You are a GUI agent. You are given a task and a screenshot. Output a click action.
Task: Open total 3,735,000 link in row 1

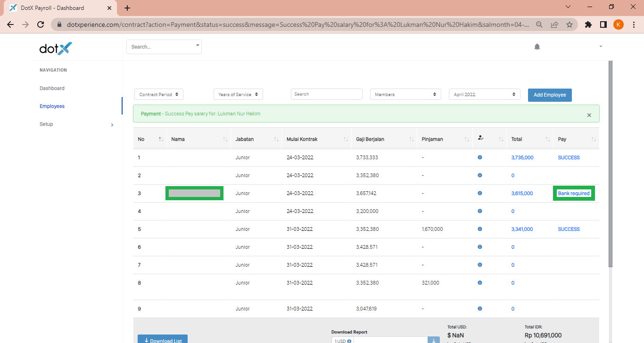coord(522,157)
